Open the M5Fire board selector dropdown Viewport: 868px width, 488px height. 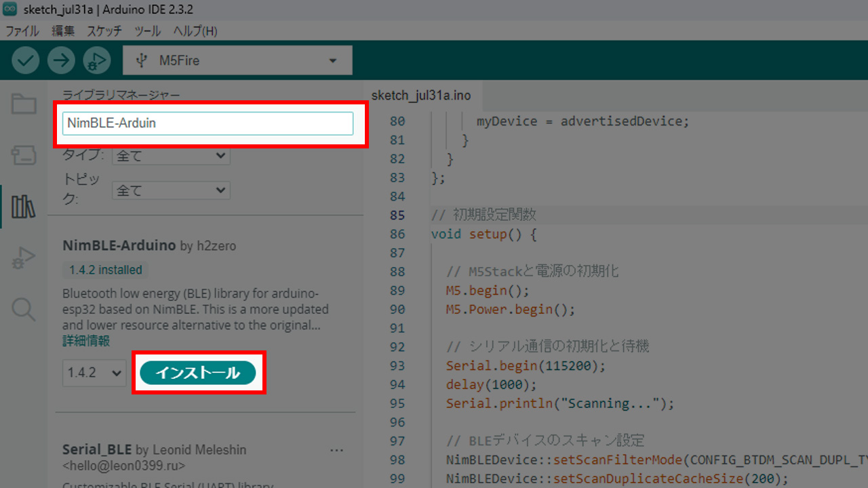tap(237, 60)
